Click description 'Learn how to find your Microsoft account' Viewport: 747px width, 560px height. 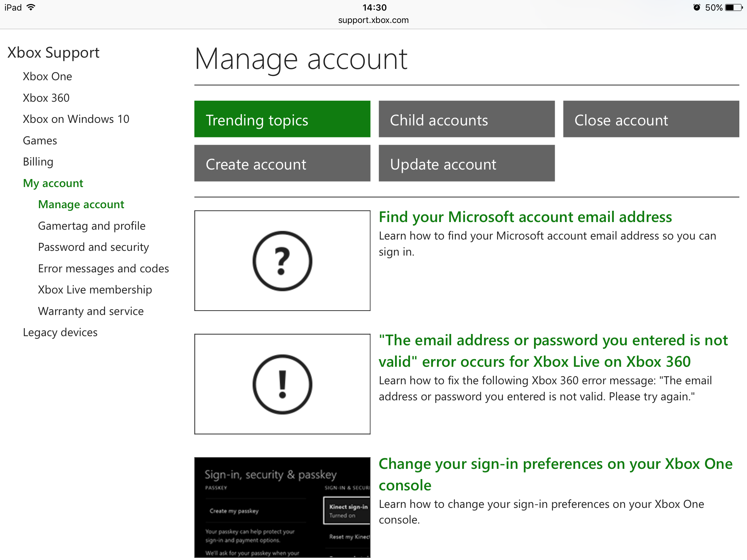click(547, 244)
